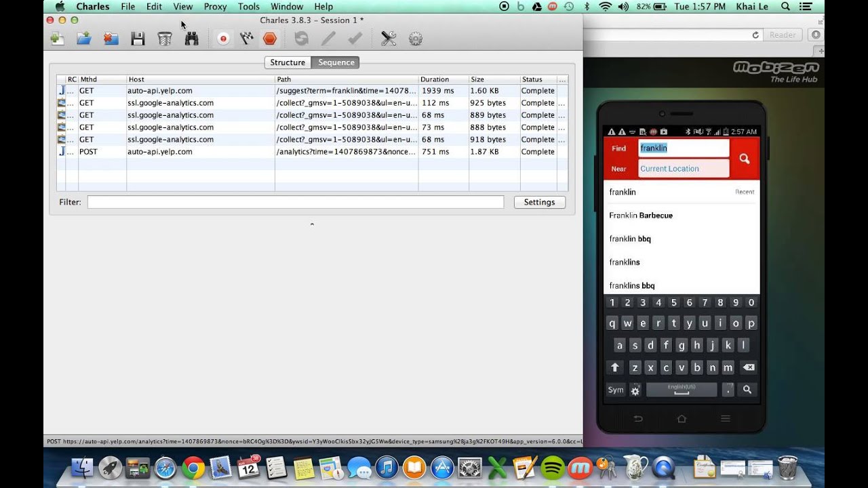Open the Charles application menu
Viewport: 868px width, 488px height.
tap(92, 6)
